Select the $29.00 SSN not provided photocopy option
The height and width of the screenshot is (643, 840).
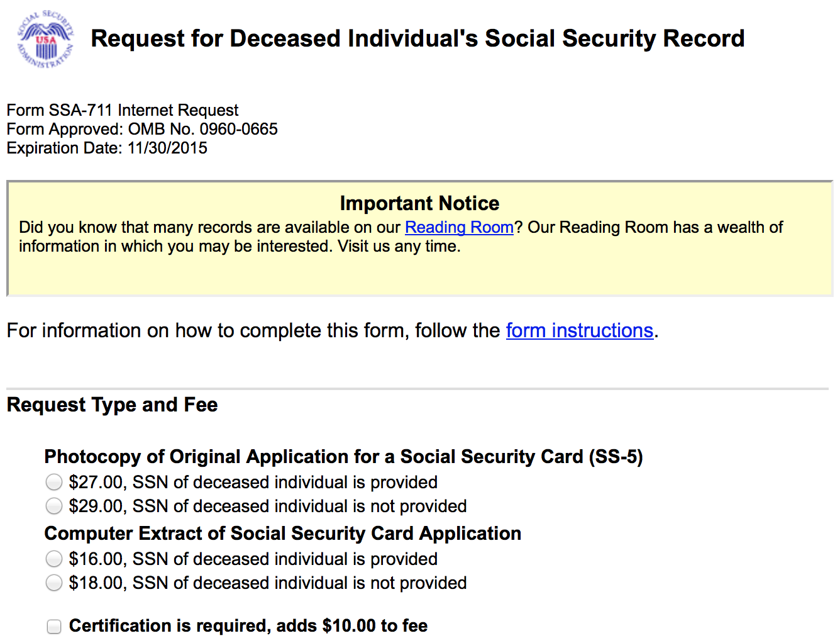pyautogui.click(x=54, y=506)
